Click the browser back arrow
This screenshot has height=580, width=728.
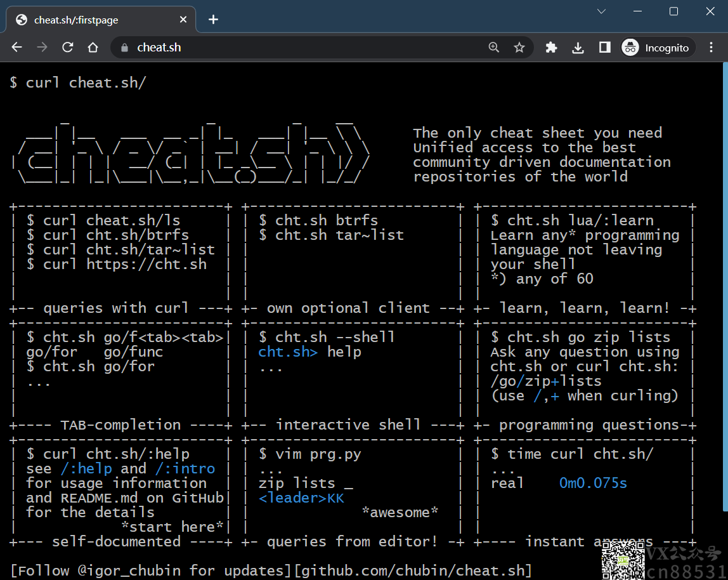coord(17,48)
